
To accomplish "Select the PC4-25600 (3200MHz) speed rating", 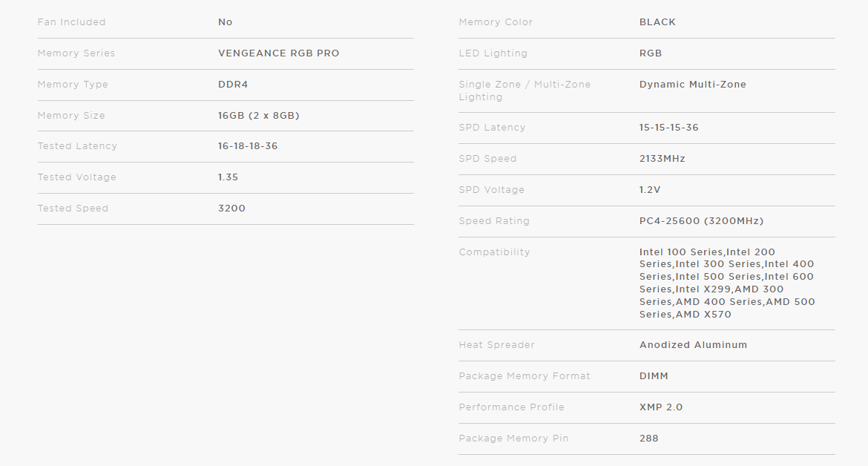I will [x=701, y=221].
